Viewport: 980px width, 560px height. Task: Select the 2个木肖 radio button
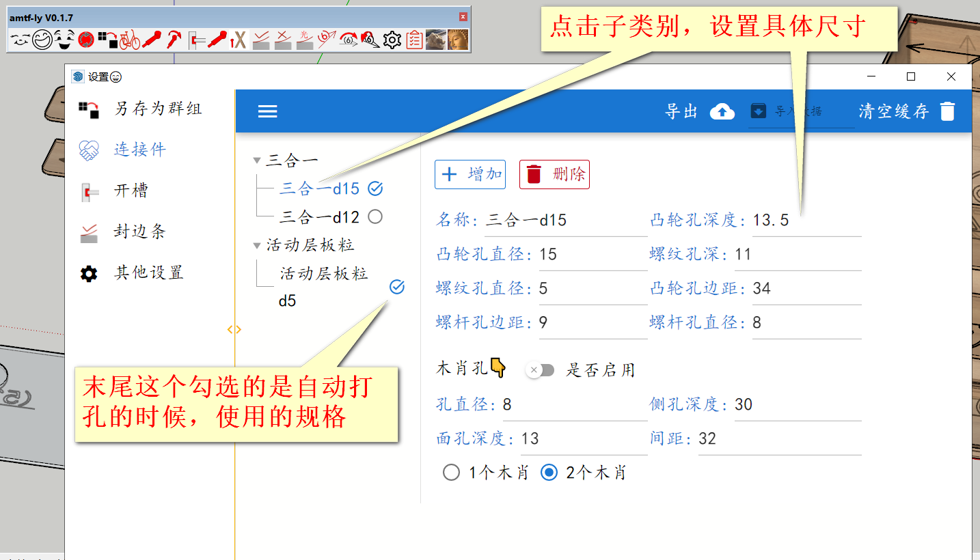pyautogui.click(x=549, y=473)
